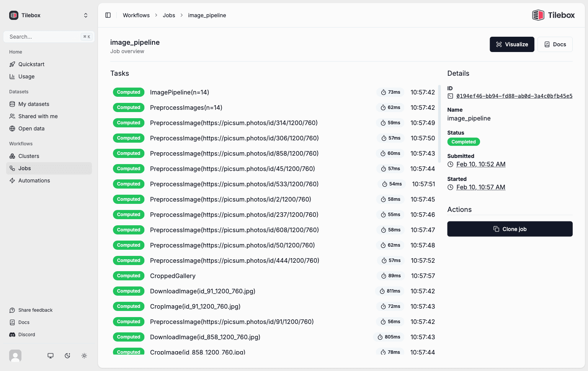Open the Clusters page
588x371 pixels.
pos(49,156)
